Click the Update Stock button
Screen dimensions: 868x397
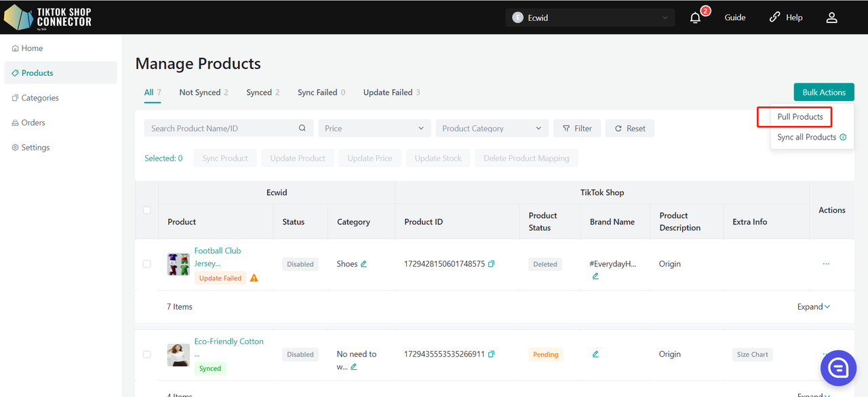coord(438,159)
